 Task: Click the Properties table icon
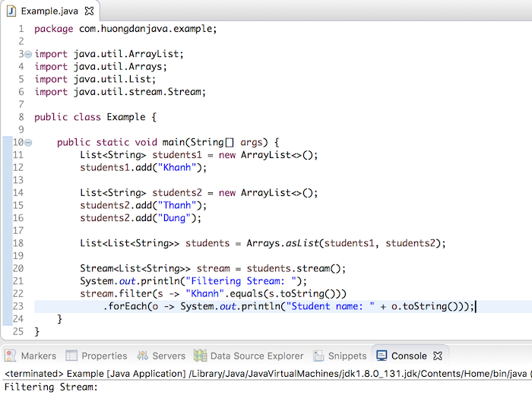[71, 356]
